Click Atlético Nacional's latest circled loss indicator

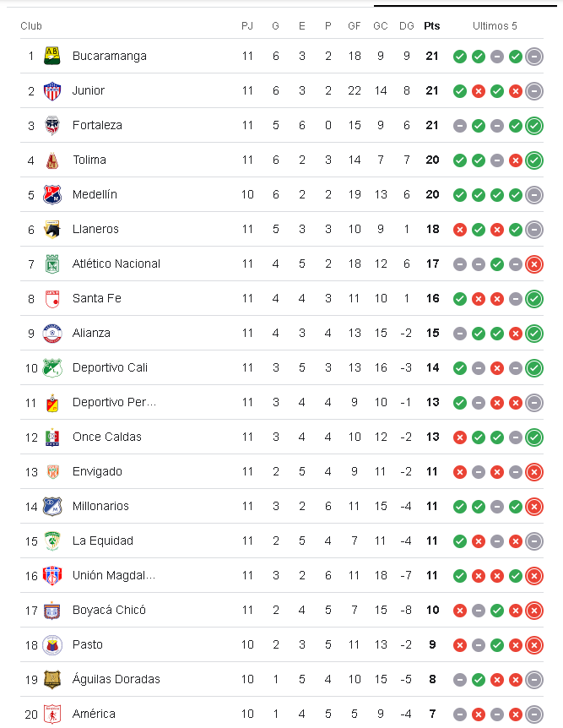534,264
